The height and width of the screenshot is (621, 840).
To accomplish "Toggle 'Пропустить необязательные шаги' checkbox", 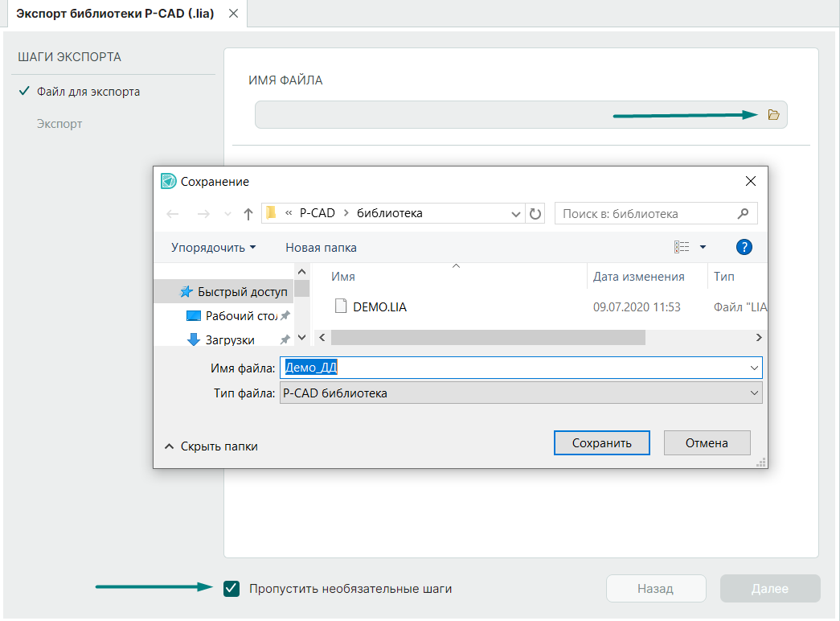I will (x=232, y=589).
